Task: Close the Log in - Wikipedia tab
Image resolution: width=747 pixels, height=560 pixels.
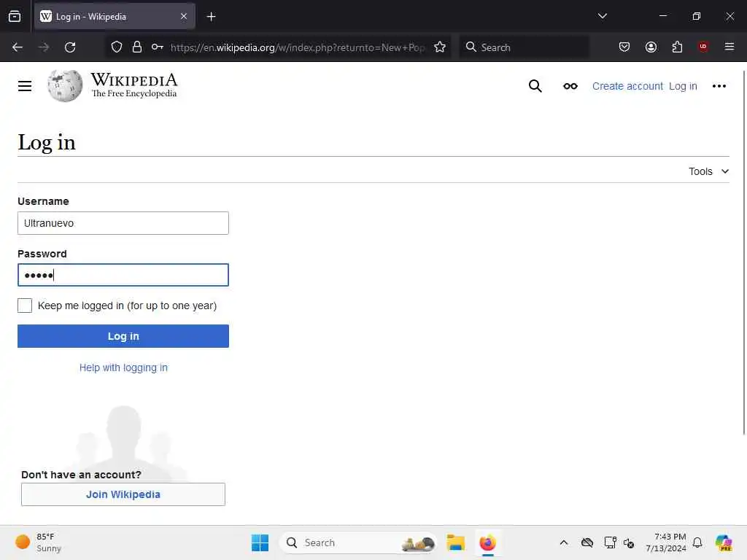Action: click(184, 16)
